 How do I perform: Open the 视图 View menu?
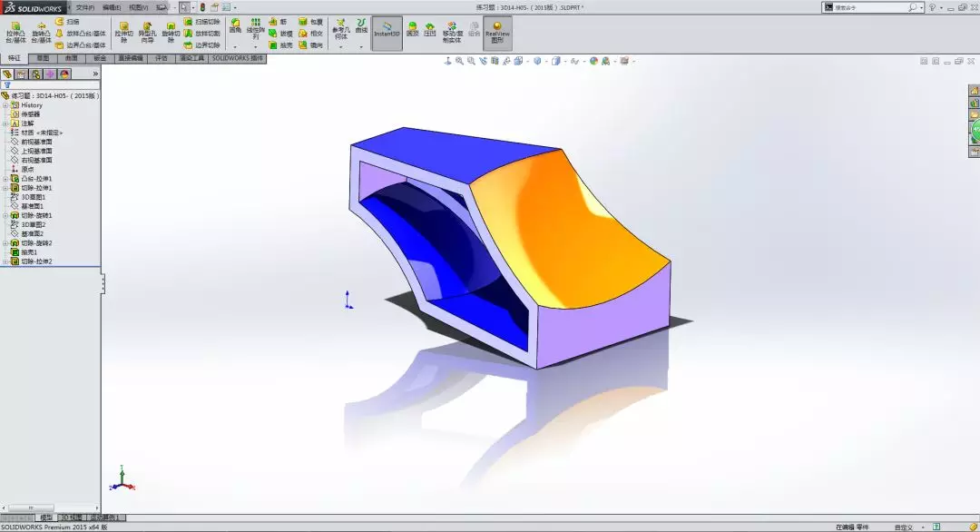tap(138, 7)
